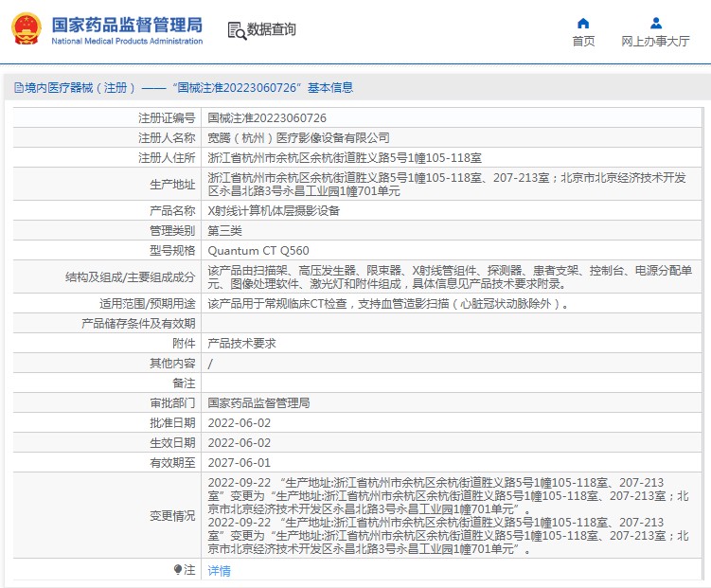
Task: Click the National Medical Products Administration text
Action: (x=126, y=42)
